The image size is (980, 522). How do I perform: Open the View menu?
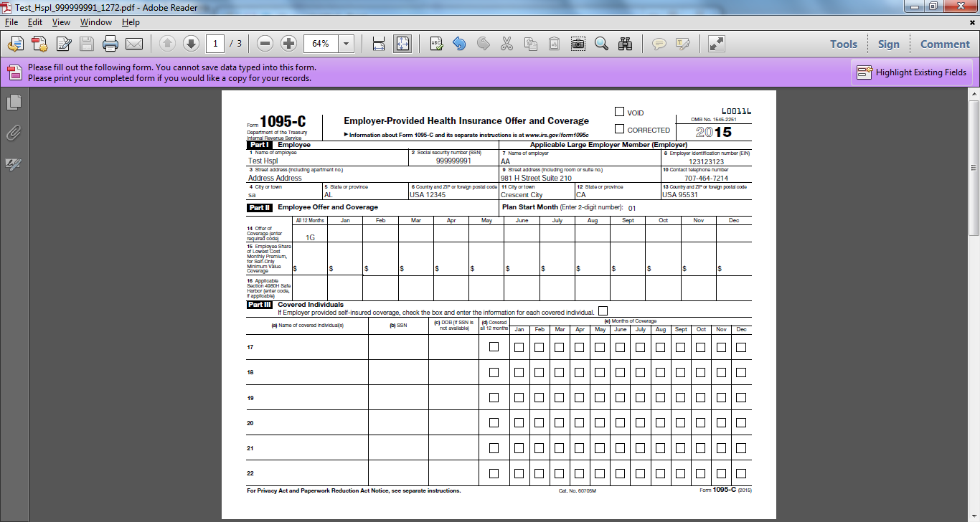pos(61,22)
